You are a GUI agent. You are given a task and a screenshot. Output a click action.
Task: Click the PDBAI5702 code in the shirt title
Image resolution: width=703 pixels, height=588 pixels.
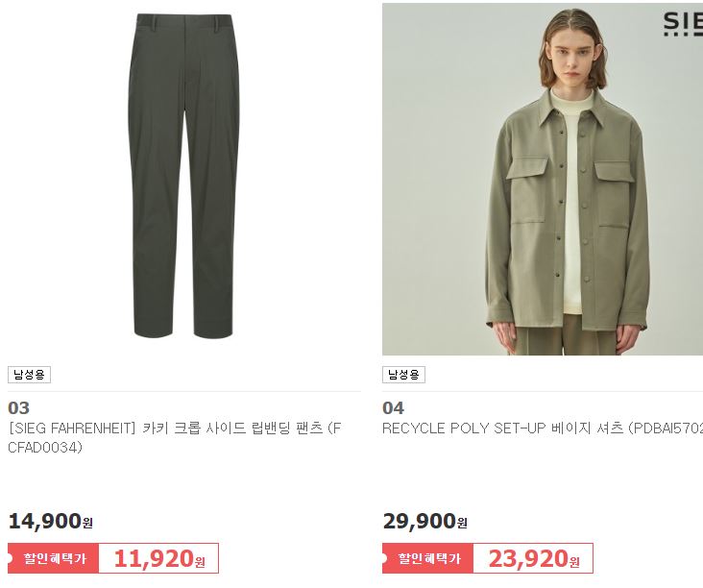pos(667,429)
